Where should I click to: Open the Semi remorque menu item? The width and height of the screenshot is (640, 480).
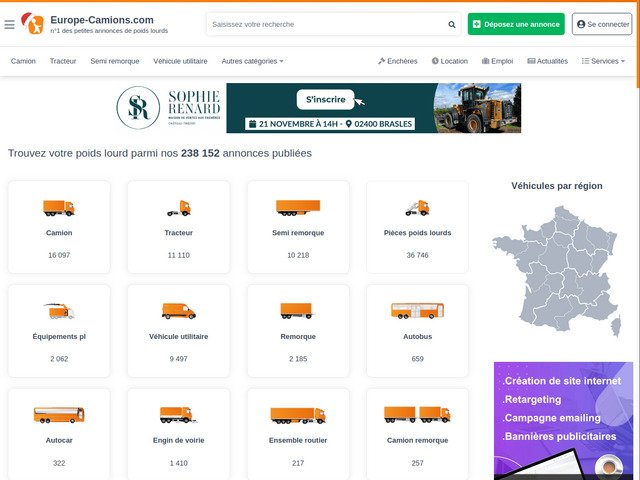[x=115, y=61]
